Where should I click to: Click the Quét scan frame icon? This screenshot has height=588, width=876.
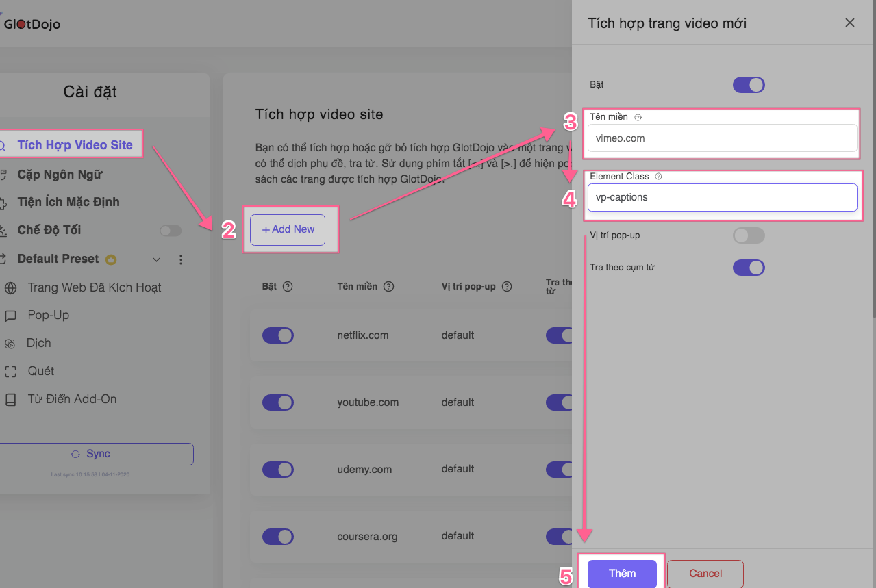click(10, 372)
